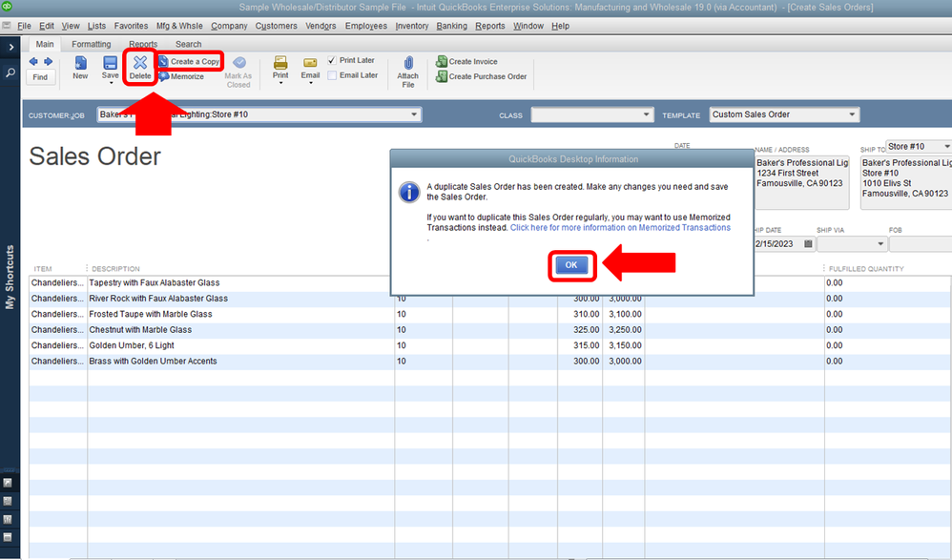
Task: Click the Find button
Action: [40, 77]
